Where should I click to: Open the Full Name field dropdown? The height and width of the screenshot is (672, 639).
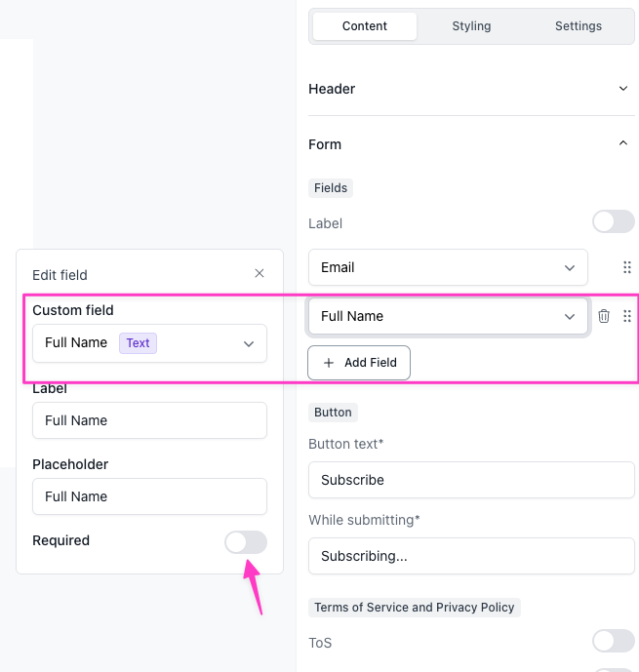click(x=448, y=316)
